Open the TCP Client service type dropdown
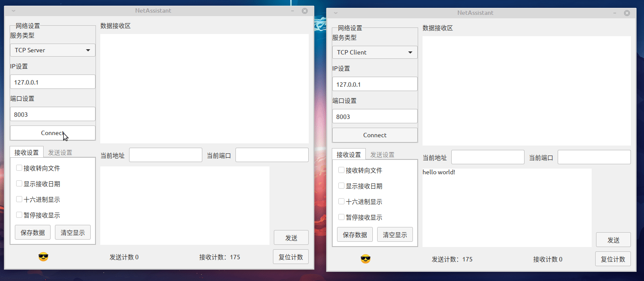This screenshot has width=644, height=281. tap(375, 52)
